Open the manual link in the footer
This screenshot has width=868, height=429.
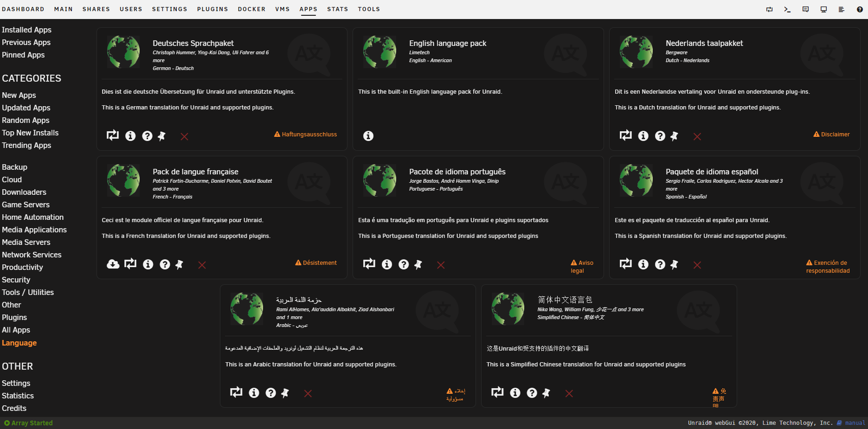pos(855,423)
